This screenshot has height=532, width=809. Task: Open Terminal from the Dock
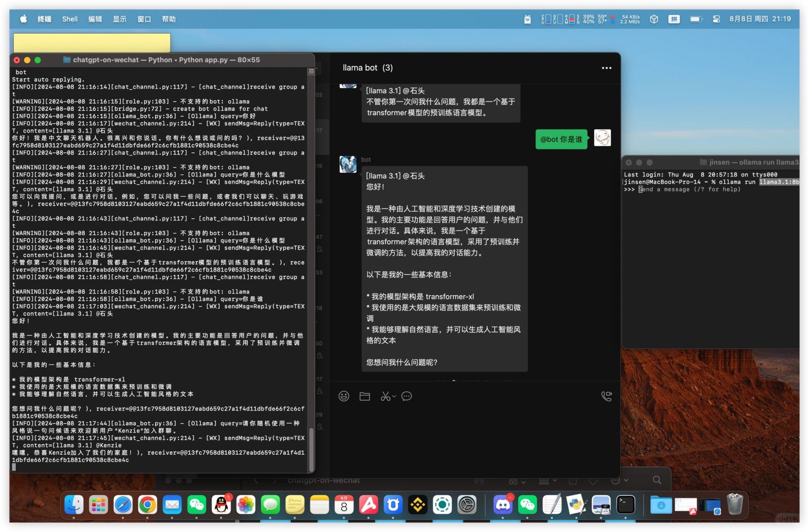[x=626, y=504]
